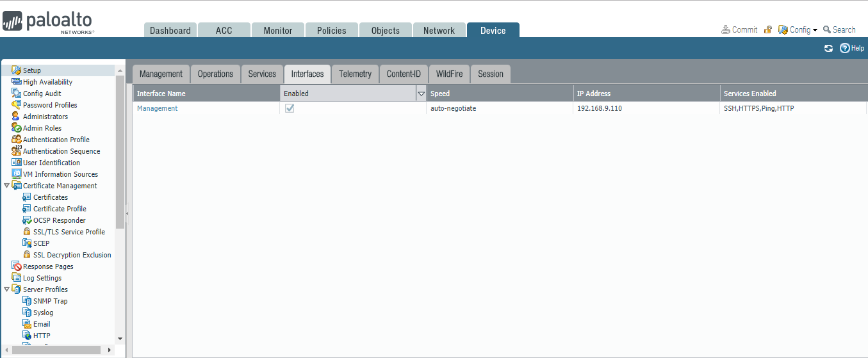This screenshot has width=868, height=358.
Task: Toggle the Management interface Enabled checkbox
Action: coord(290,108)
